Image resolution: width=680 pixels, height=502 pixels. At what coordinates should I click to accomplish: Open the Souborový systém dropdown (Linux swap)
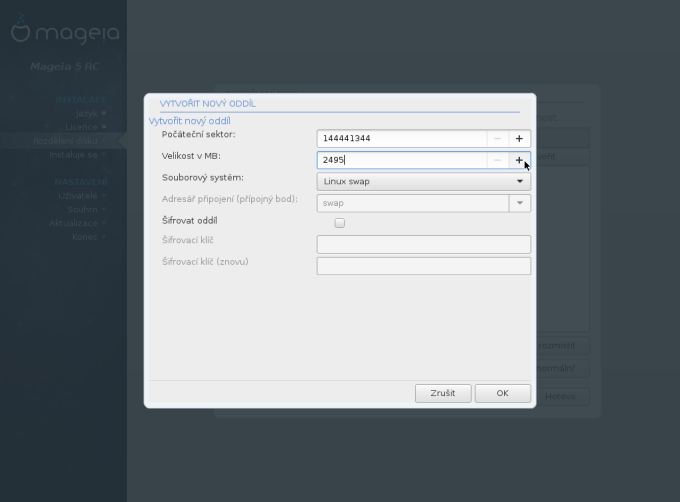pyautogui.click(x=424, y=182)
